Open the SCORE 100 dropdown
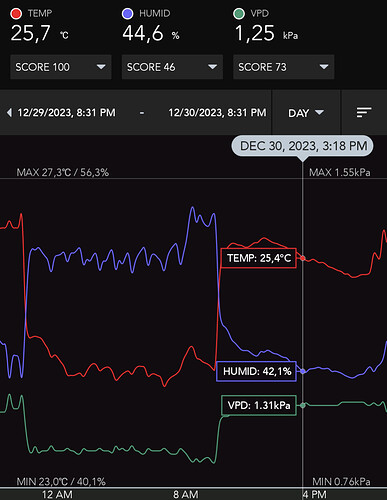This screenshot has height=500, width=387. [x=61, y=67]
